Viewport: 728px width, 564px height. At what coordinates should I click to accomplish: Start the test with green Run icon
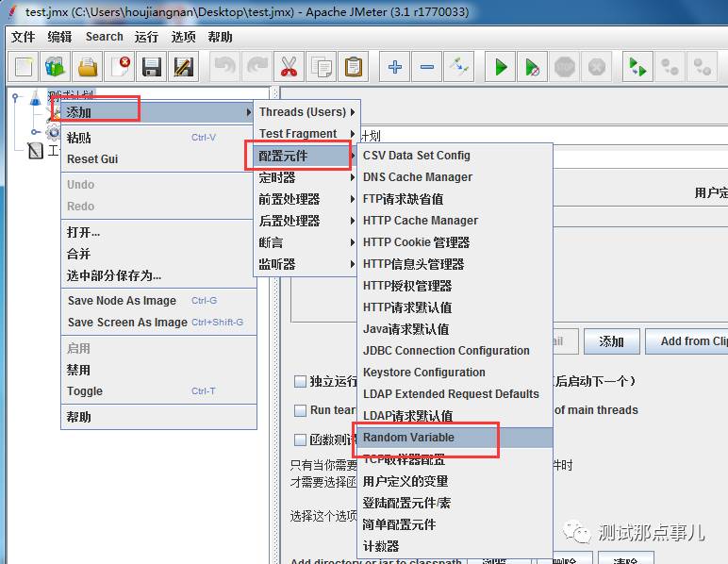coord(501,67)
